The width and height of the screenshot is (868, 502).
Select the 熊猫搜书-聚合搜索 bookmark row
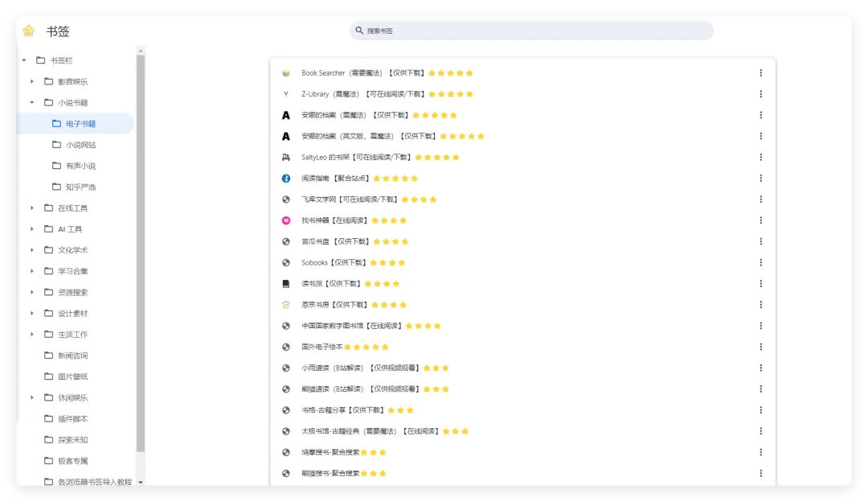click(x=522, y=473)
